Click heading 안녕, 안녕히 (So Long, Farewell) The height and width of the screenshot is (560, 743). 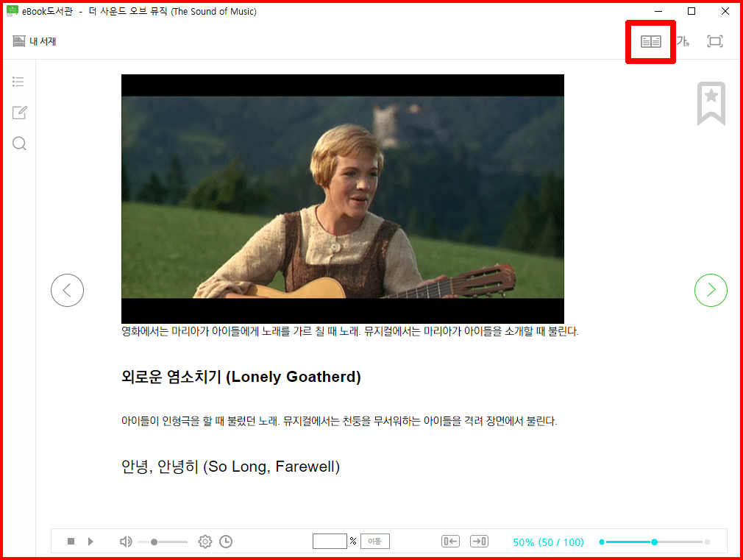coord(231,467)
